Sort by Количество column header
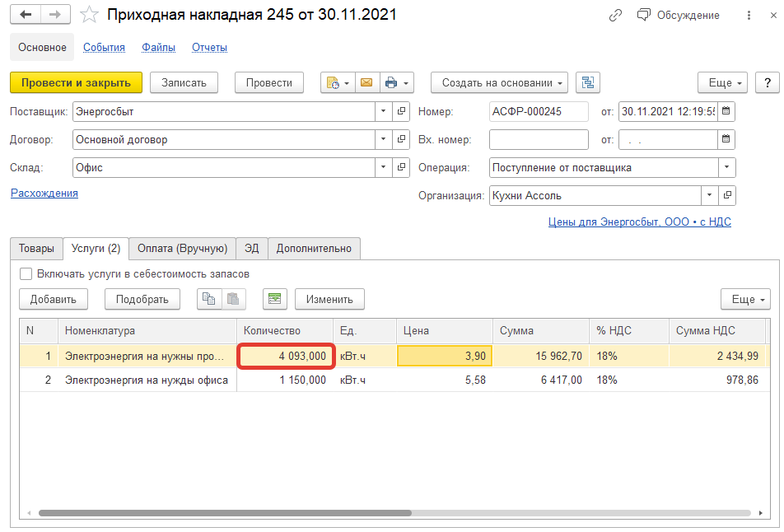This screenshot has height=532, width=784. click(284, 330)
